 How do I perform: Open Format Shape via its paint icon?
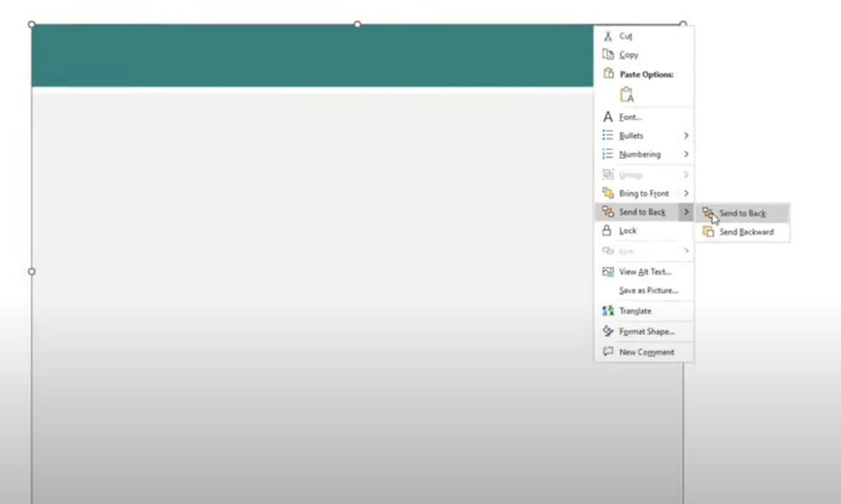[x=608, y=332]
